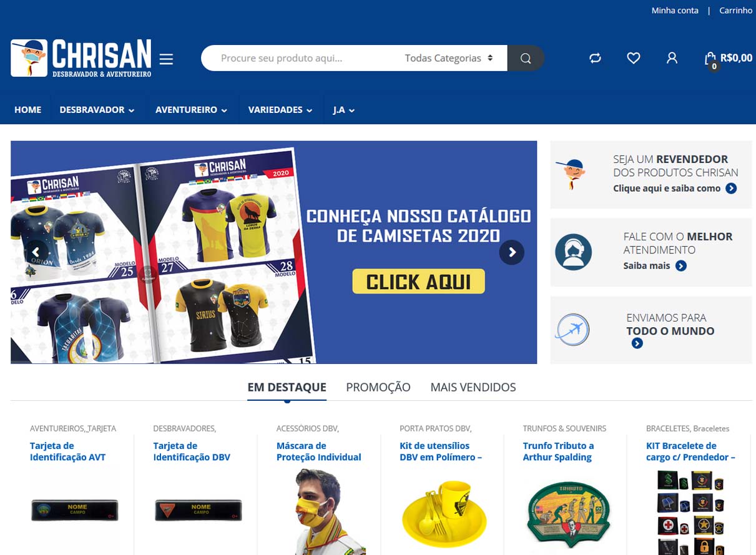This screenshot has height=555, width=756.
Task: Expand the AVENTUREIRO menu
Action: tap(191, 110)
